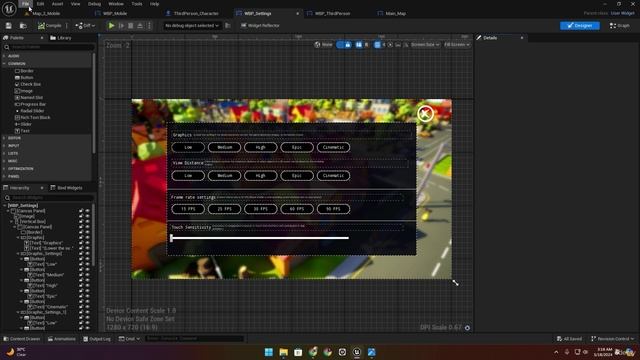Toggle the lock icon on Vertical Box row
640x360 pixels.
(81, 222)
